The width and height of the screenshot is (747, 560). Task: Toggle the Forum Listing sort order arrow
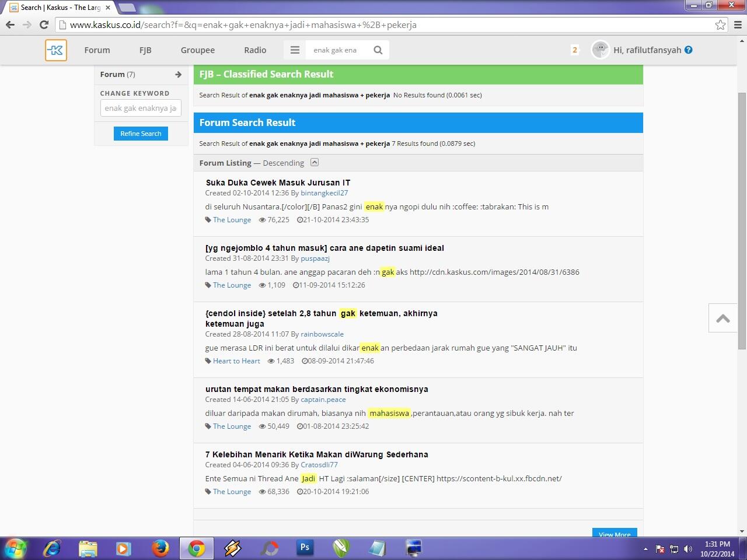tap(314, 163)
